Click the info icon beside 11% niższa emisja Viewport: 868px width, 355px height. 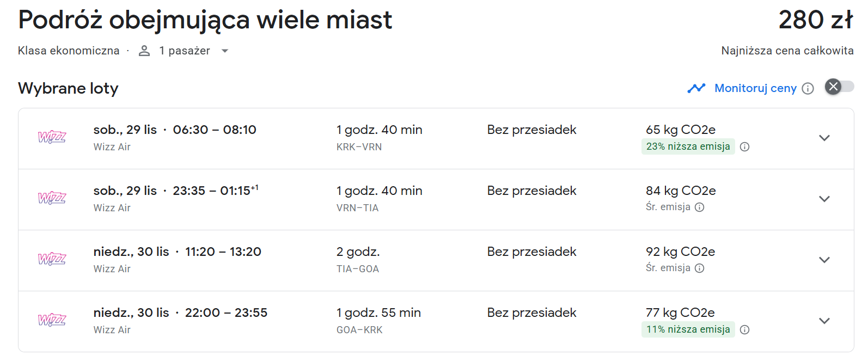(745, 329)
